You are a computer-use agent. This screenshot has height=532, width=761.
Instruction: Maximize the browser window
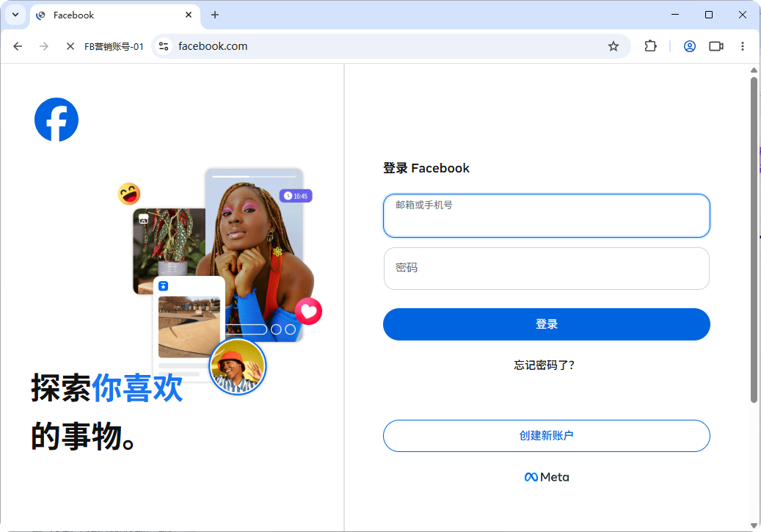click(709, 15)
